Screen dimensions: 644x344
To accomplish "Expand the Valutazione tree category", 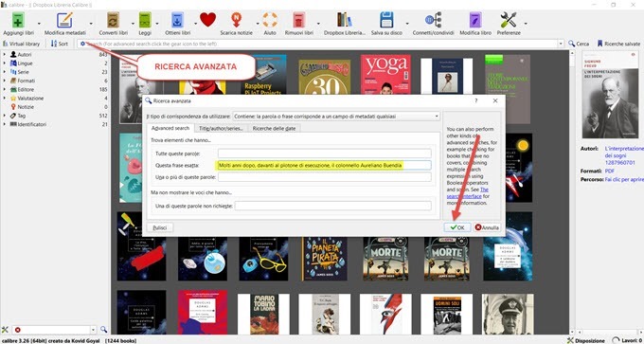I will [x=4, y=99].
